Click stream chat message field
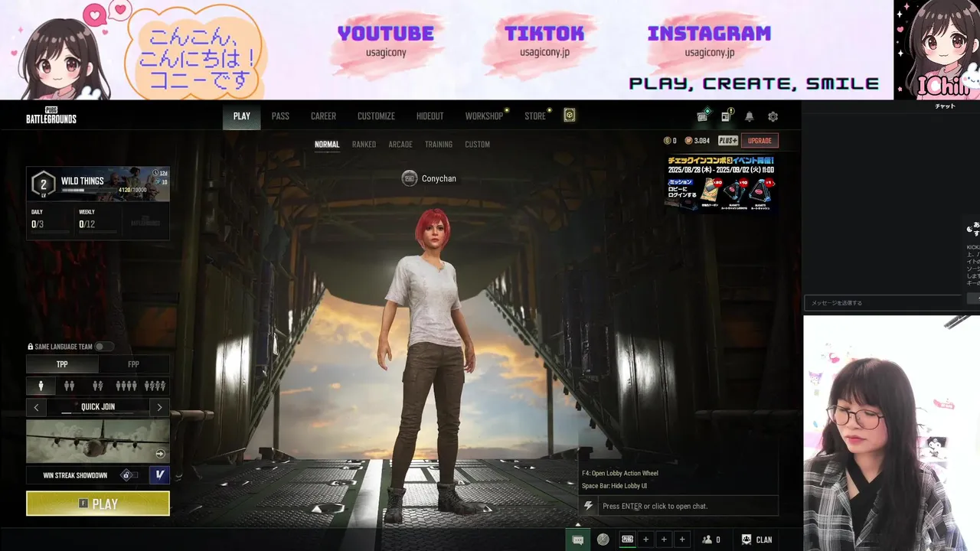The image size is (980, 551). (883, 303)
